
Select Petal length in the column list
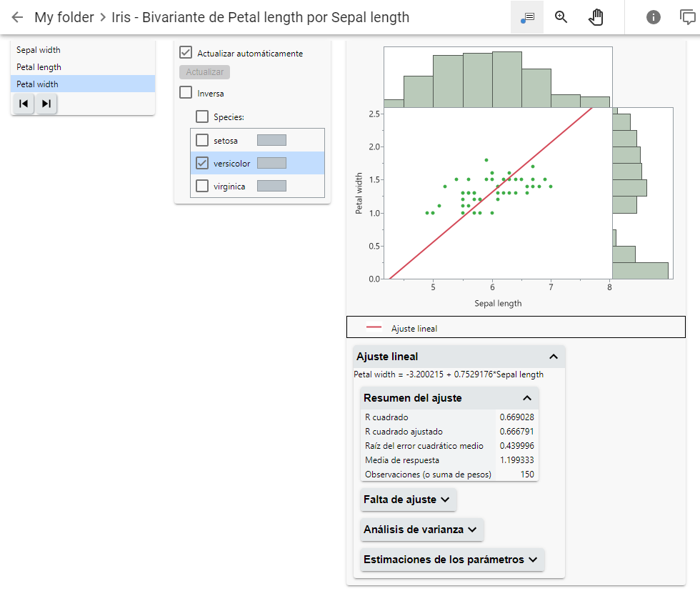39,67
